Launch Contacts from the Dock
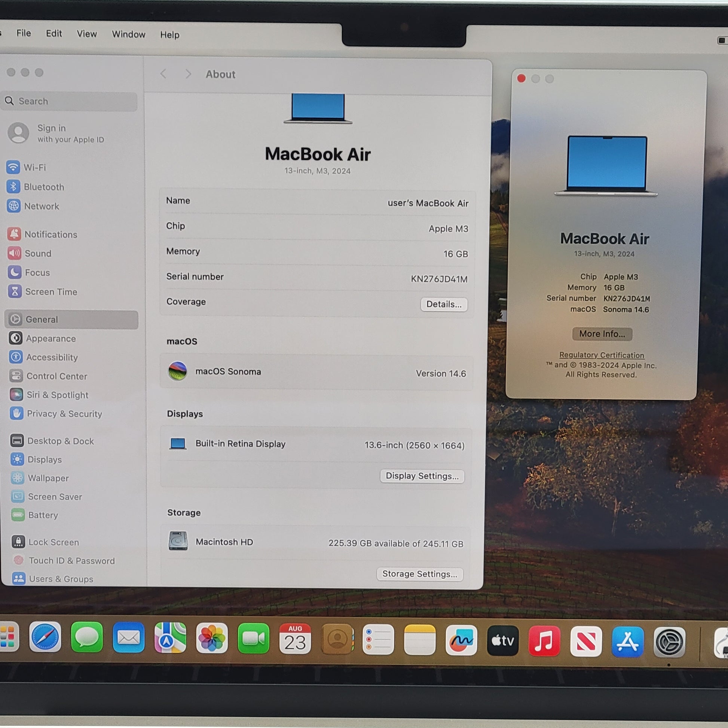Image resolution: width=728 pixels, height=728 pixels. click(x=337, y=639)
